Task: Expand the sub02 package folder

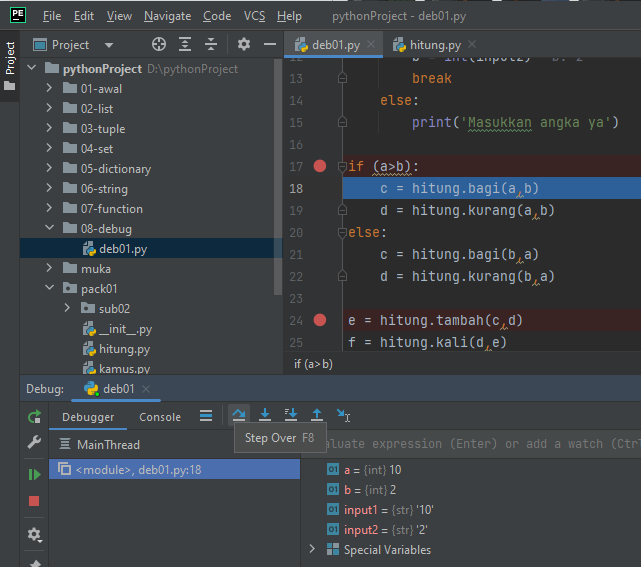Action: [67, 308]
